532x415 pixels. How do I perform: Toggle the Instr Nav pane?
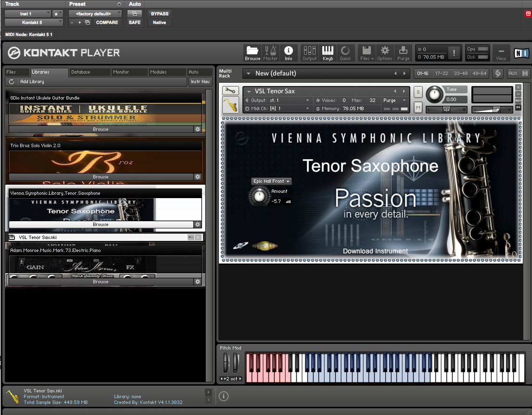[x=200, y=82]
